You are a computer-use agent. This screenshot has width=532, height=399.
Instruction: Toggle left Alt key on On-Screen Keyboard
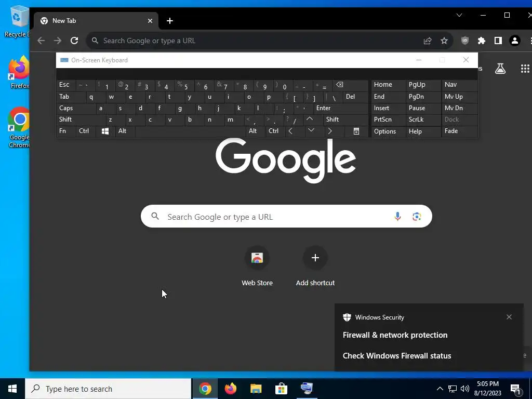125,131
